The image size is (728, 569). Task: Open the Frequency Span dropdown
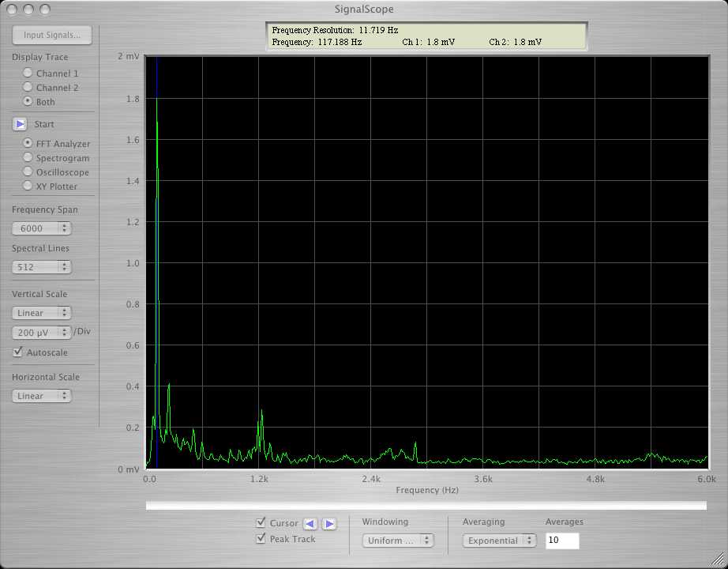[x=41, y=228]
